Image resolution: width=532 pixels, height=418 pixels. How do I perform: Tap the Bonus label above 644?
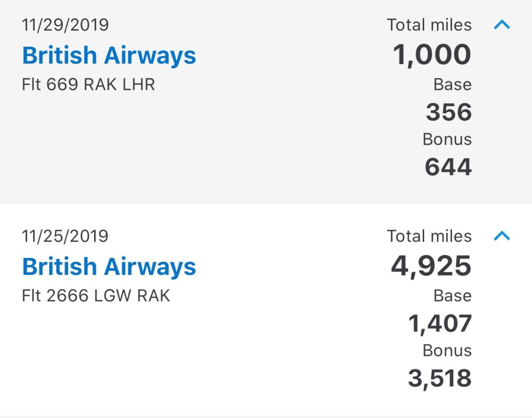(x=447, y=139)
